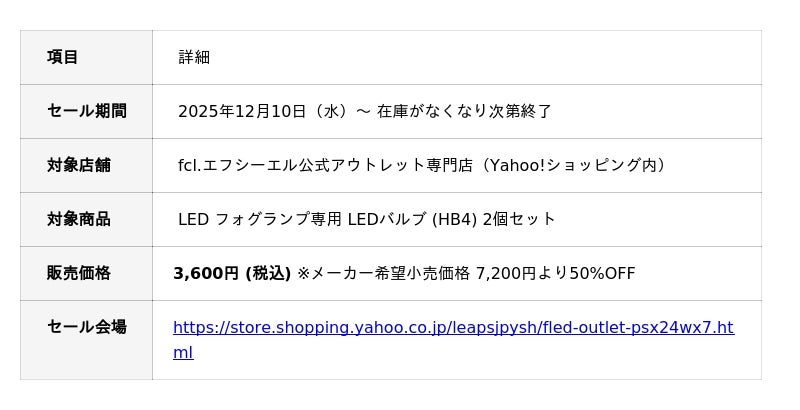Select the 対象商品 row label

pos(78,219)
